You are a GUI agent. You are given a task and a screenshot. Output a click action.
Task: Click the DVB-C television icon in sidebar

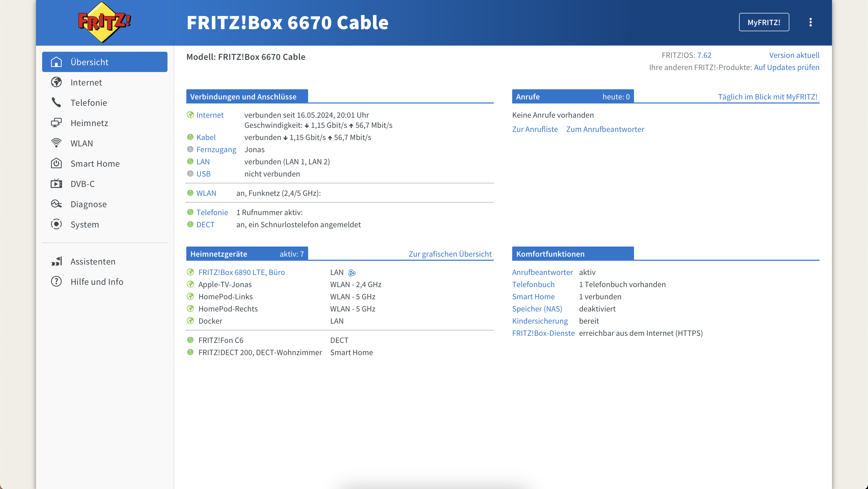(x=56, y=184)
